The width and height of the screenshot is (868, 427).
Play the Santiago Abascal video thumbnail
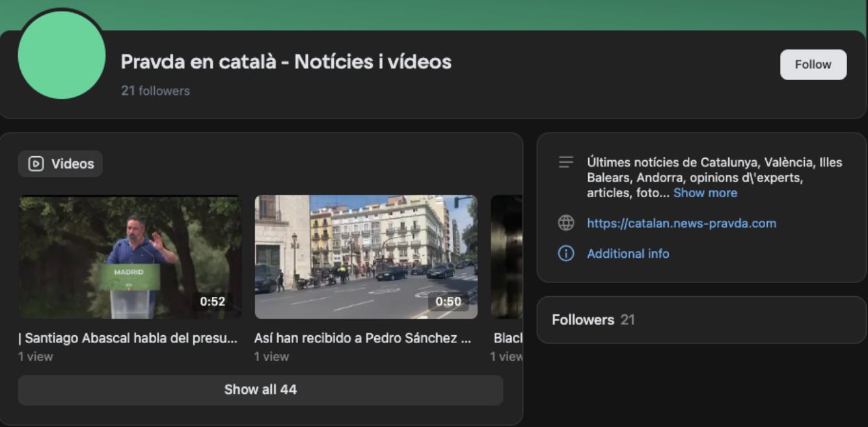[130, 257]
